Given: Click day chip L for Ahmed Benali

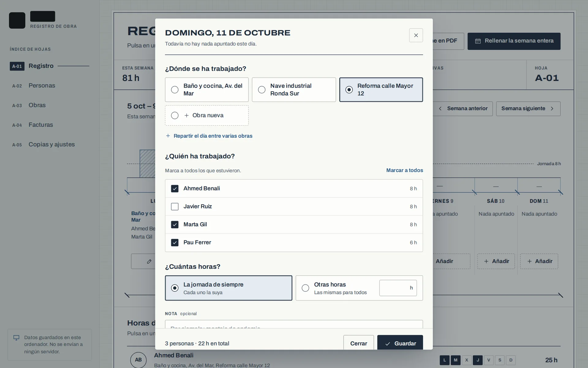Looking at the screenshot, I should tap(445, 360).
